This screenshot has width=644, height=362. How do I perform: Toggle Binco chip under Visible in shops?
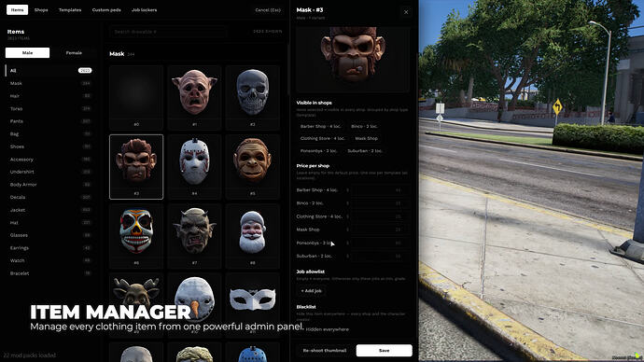[364, 126]
